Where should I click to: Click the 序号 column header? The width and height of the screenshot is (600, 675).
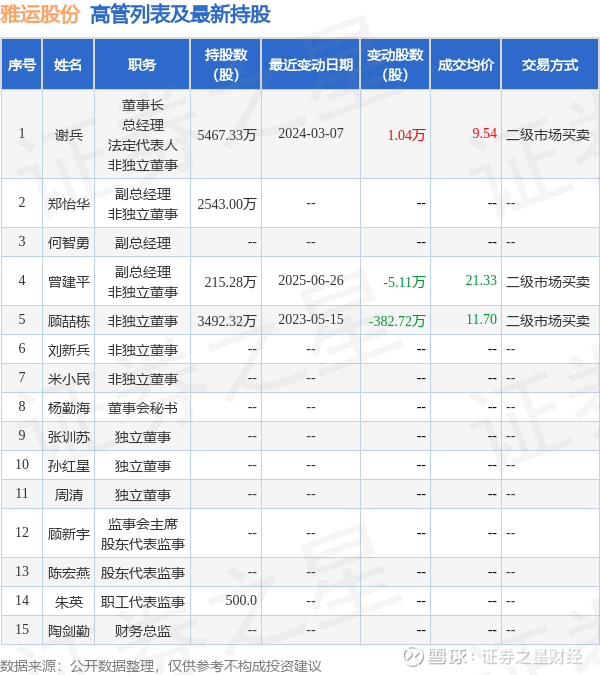tap(22, 65)
